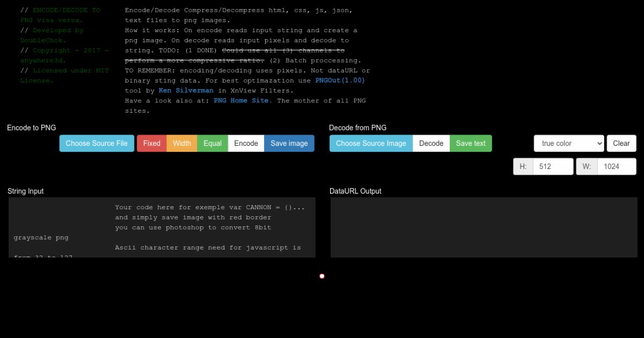The width and height of the screenshot is (644, 338).
Task: Save the encoded image
Action: click(x=289, y=143)
